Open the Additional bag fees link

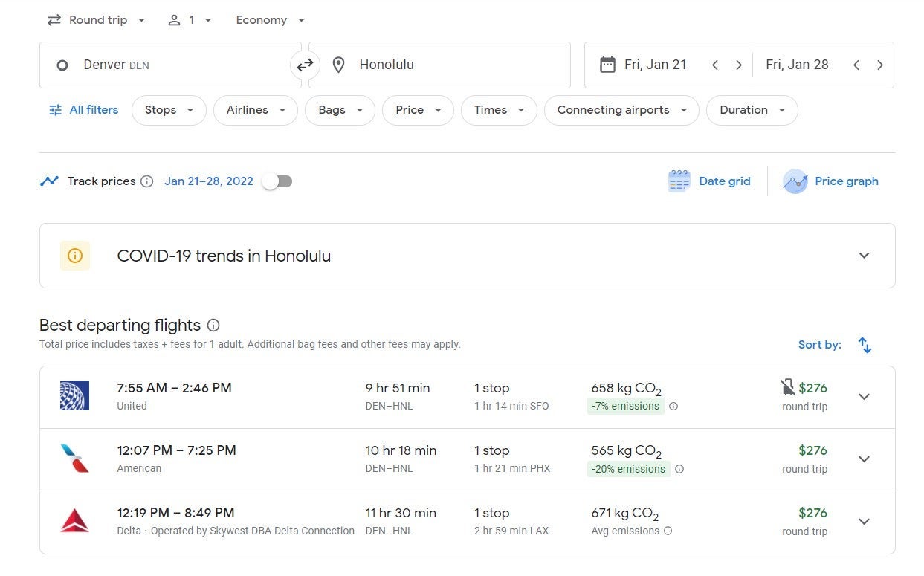coord(292,345)
